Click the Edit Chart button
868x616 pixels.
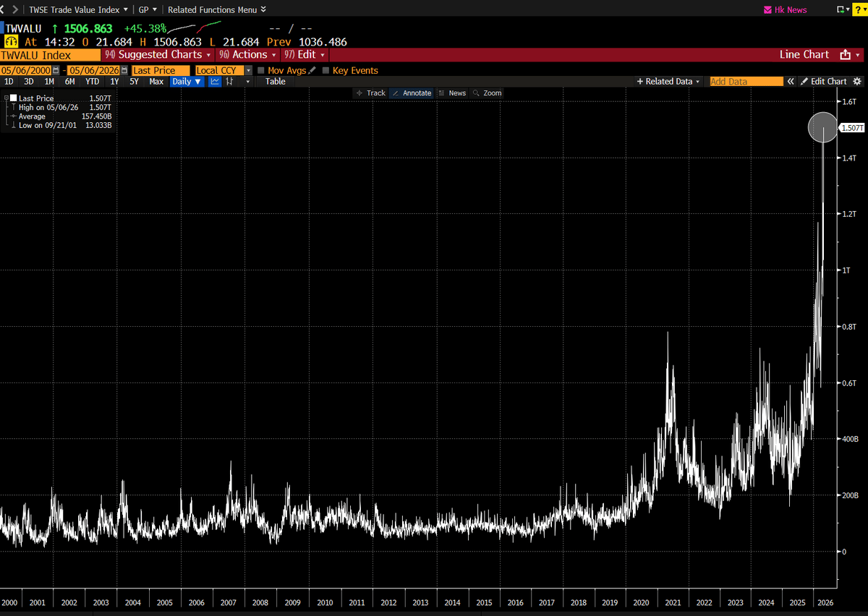pos(823,82)
